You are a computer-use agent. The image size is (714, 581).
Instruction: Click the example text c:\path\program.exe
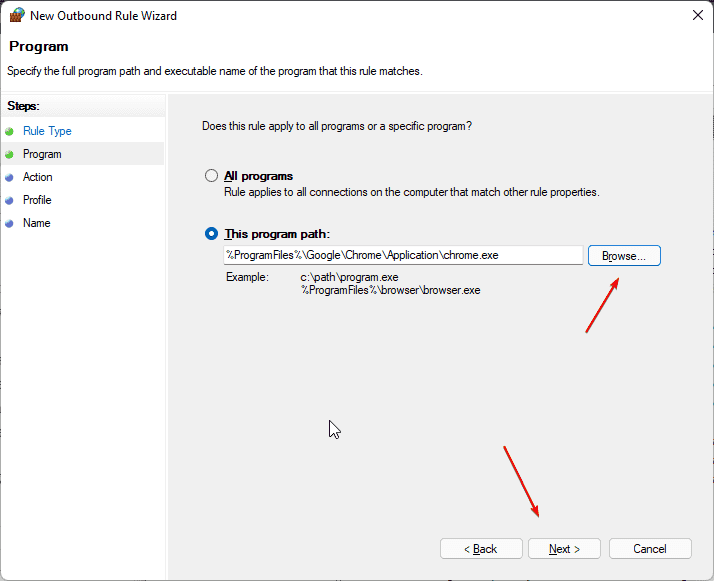click(x=349, y=277)
